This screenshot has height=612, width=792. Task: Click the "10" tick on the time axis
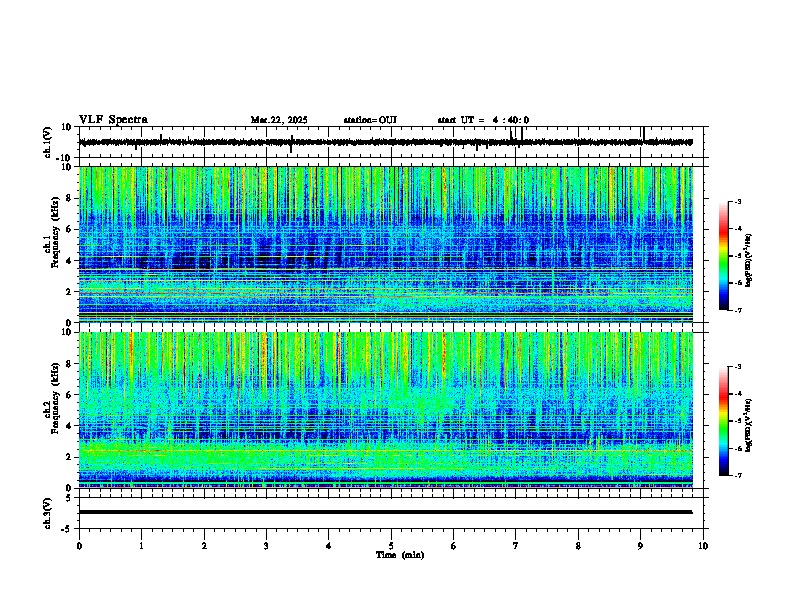point(703,546)
